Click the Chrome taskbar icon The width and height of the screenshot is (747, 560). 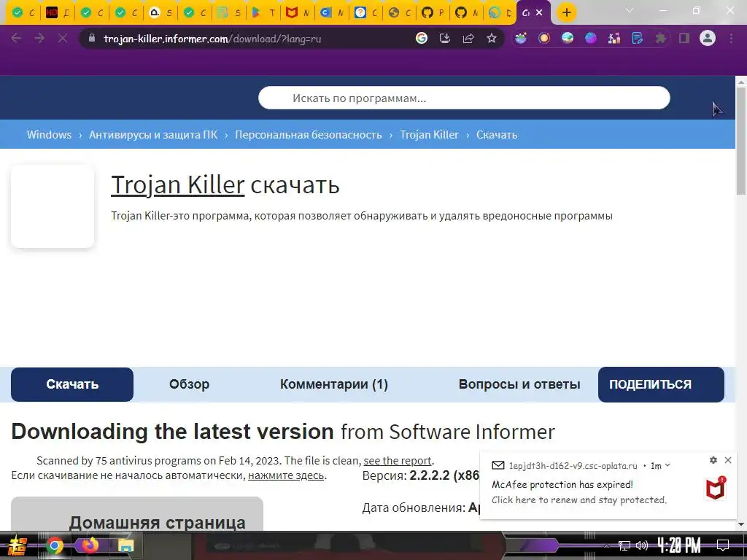[x=55, y=545]
